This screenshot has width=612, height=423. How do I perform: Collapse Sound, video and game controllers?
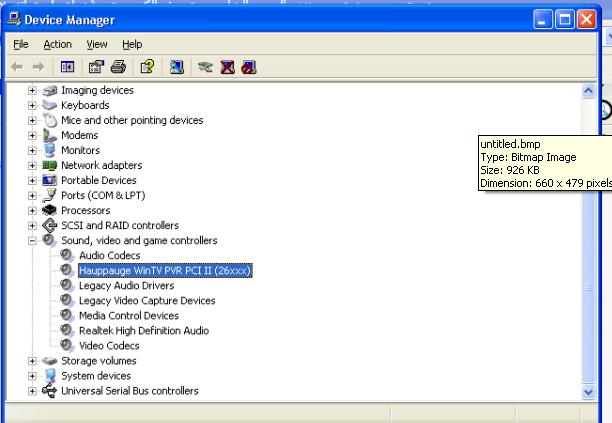click(x=32, y=241)
